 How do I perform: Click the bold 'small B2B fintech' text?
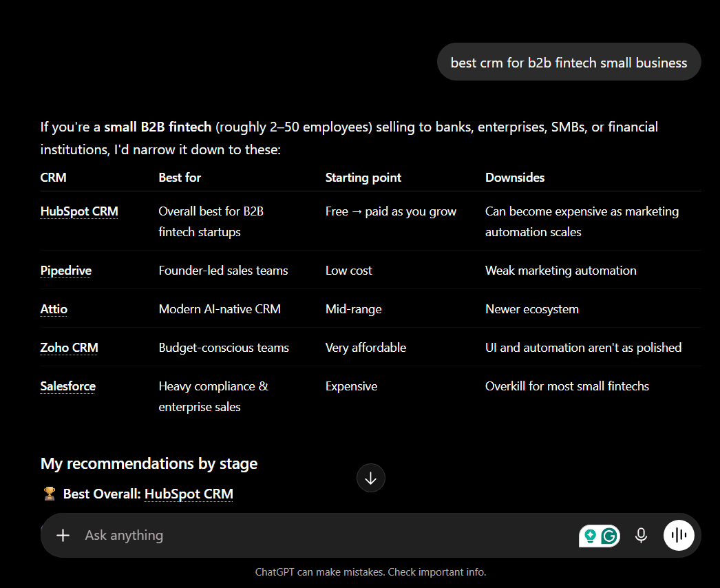click(x=158, y=127)
